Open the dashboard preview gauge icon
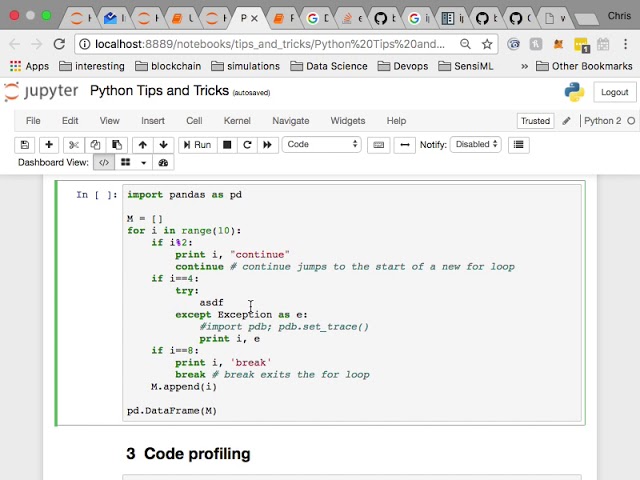The image size is (640, 480). pos(163,162)
